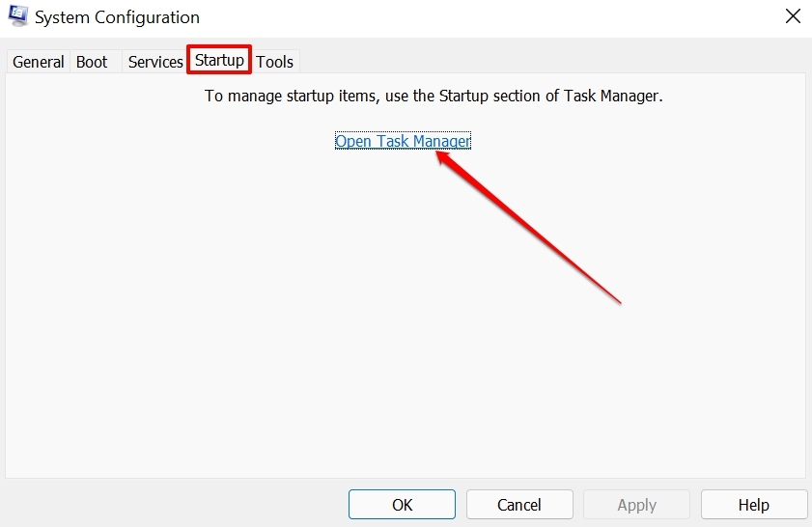Click blank tab strip space right of Tools
Screen dimensions: 812x527
[x=541, y=62]
